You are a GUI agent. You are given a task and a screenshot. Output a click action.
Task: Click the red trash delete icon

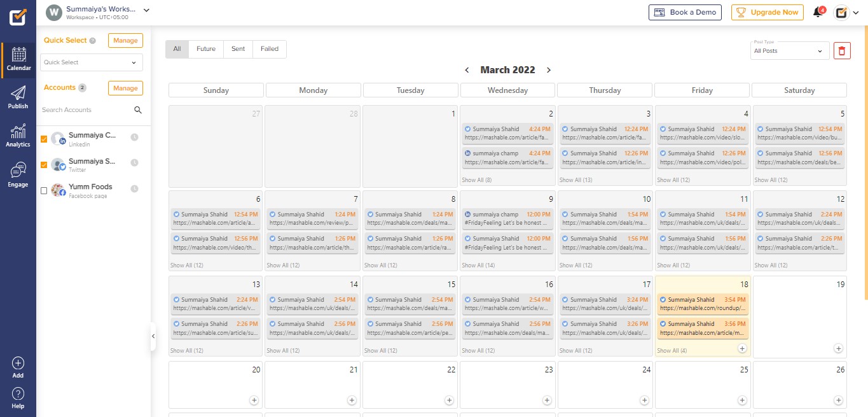tap(842, 51)
